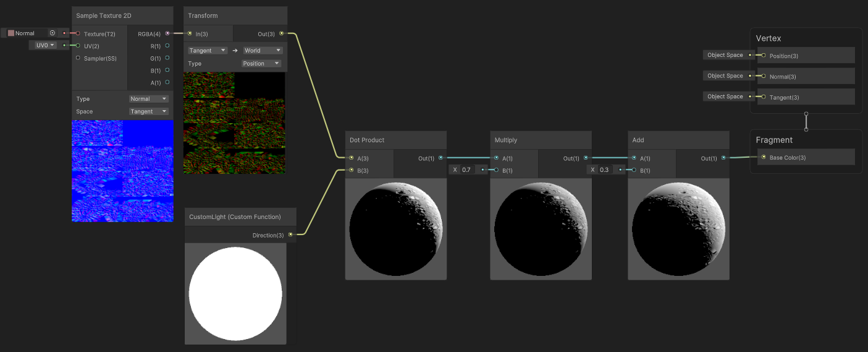This screenshot has height=352, width=868.
Task: Click the A(1) output port on Sample Texture
Action: tap(167, 82)
